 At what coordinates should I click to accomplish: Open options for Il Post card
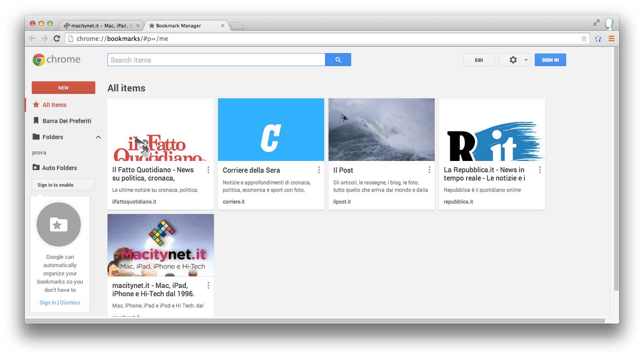(429, 170)
